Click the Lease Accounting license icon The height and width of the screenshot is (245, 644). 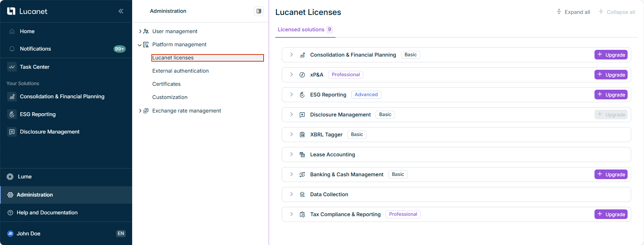(x=302, y=155)
